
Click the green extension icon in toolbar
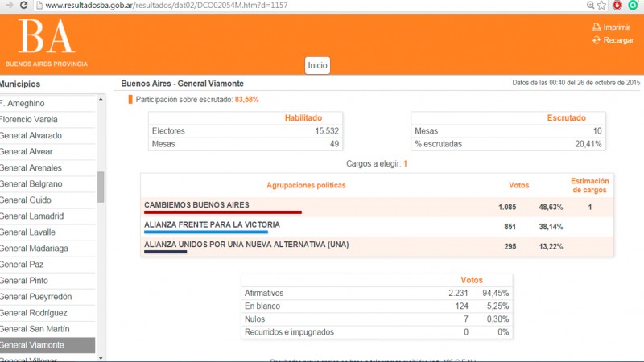point(633,6)
